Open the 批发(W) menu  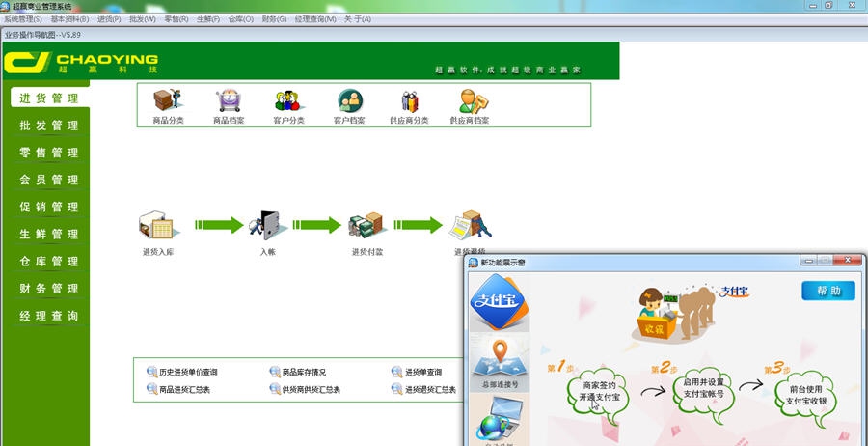tap(143, 19)
